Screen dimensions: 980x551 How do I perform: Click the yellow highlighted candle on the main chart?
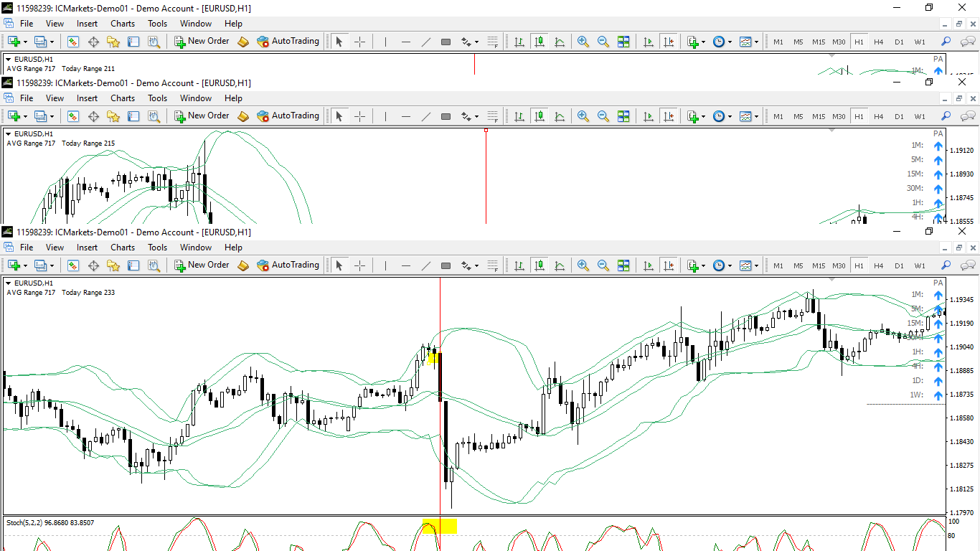433,357
